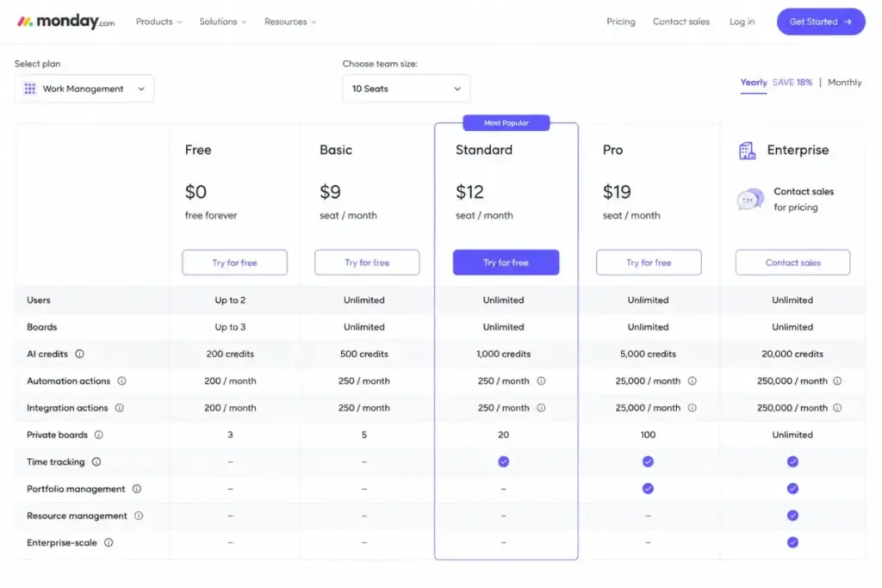Click the chat bubbles icon near Contact sales

click(x=750, y=199)
